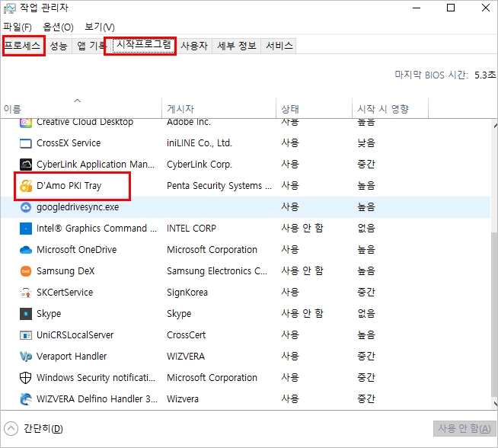This screenshot has height=448, width=498.
Task: Click publisher Samsung Electronics
Action: click(x=217, y=271)
